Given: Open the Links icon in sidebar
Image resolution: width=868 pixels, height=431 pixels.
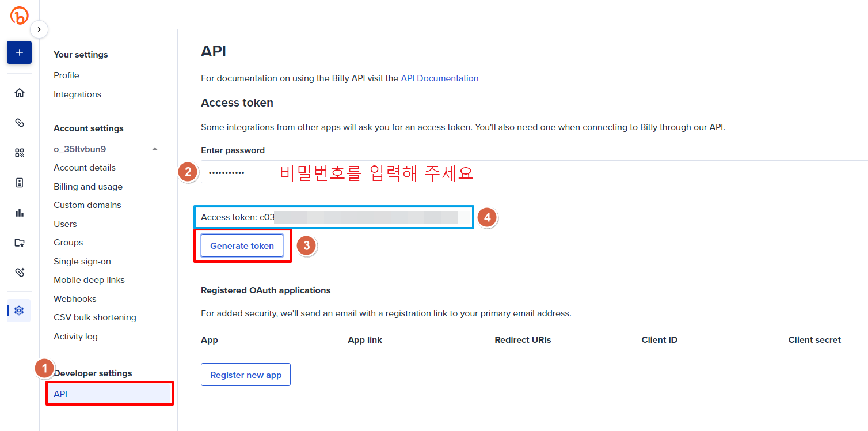Looking at the screenshot, I should [20, 123].
